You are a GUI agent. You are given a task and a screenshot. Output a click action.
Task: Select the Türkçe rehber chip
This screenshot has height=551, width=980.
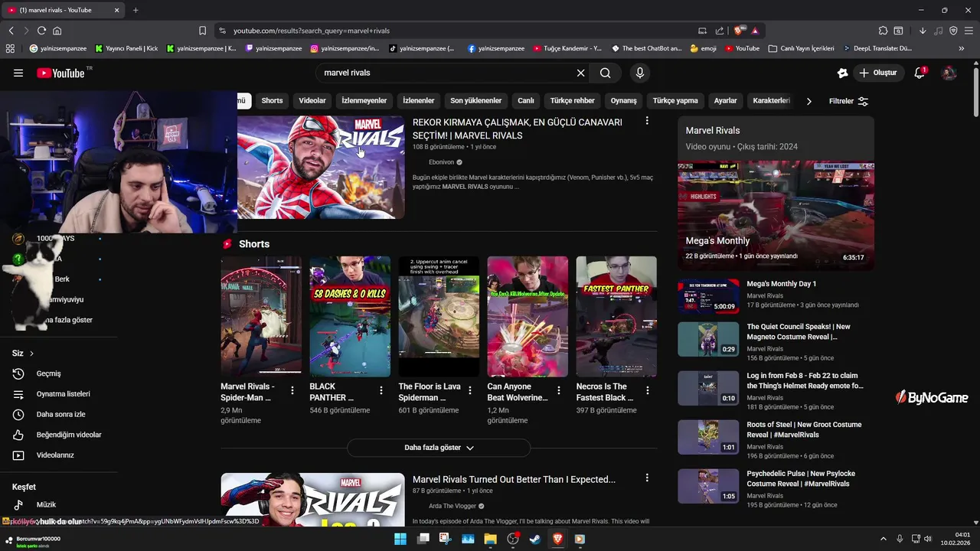pos(573,101)
